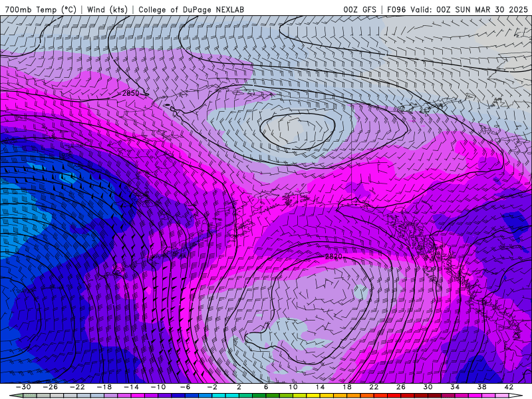Click the "42" colorbar label
The width and height of the screenshot is (532, 399).
tap(509, 387)
